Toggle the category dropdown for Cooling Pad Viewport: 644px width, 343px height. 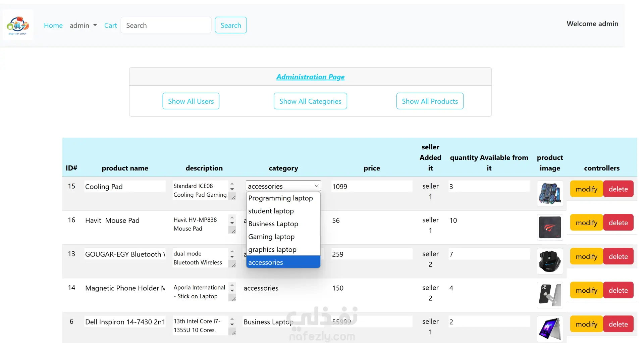(283, 186)
